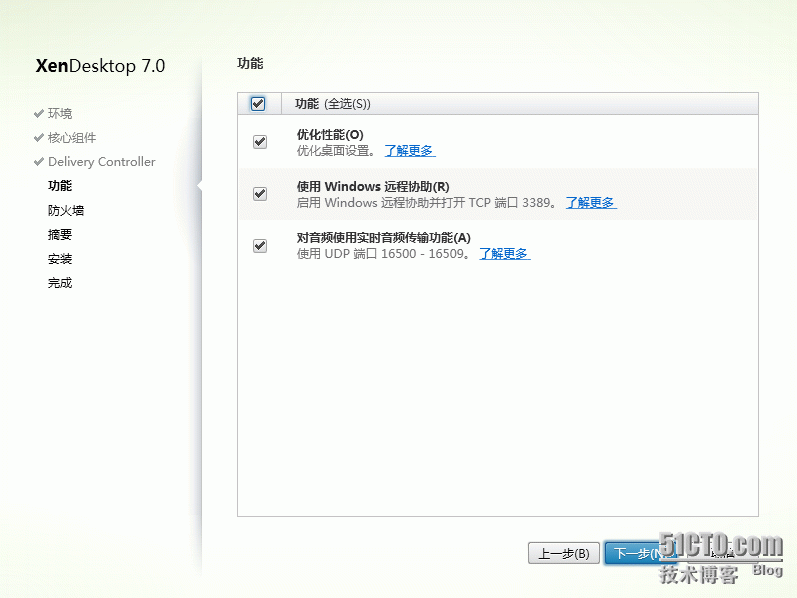Select 功能 step in sidebar

[60, 186]
